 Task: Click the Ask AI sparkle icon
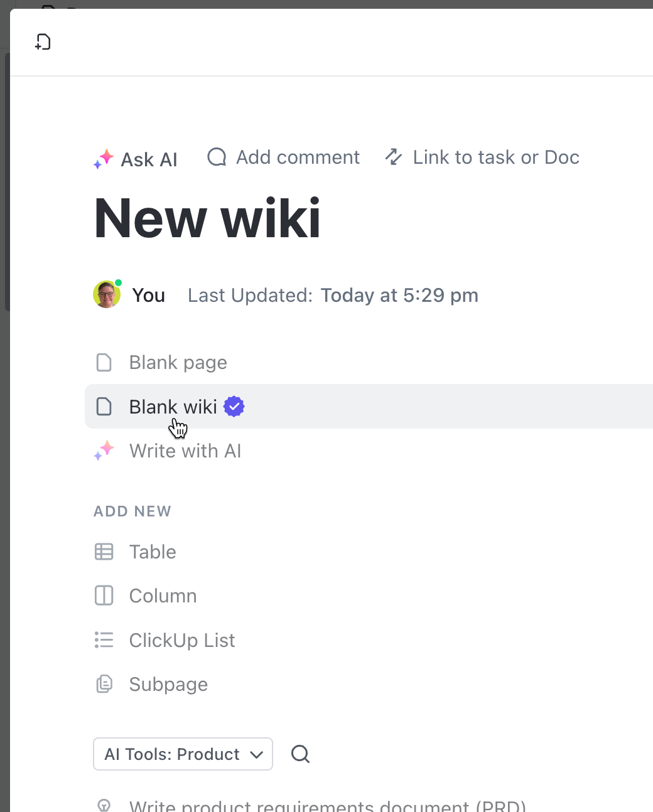104,159
